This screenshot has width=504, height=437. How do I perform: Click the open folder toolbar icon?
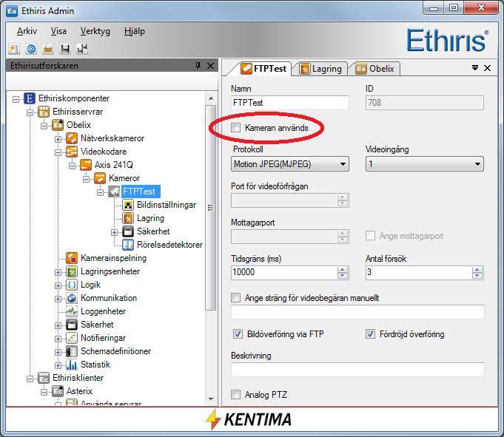tap(48, 49)
